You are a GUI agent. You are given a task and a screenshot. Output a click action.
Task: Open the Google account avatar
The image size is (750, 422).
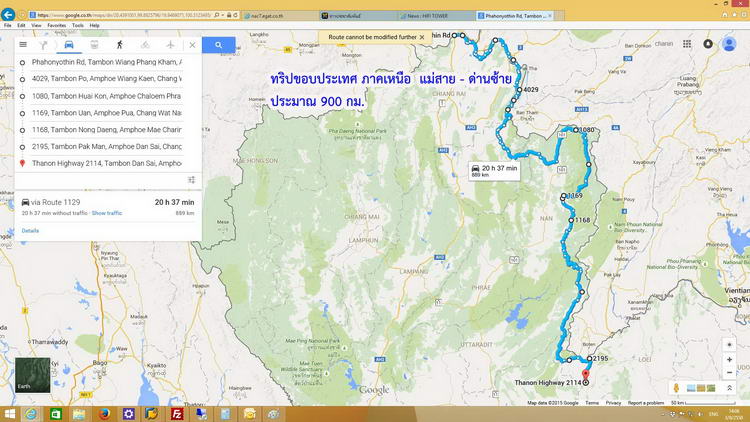pos(729,44)
